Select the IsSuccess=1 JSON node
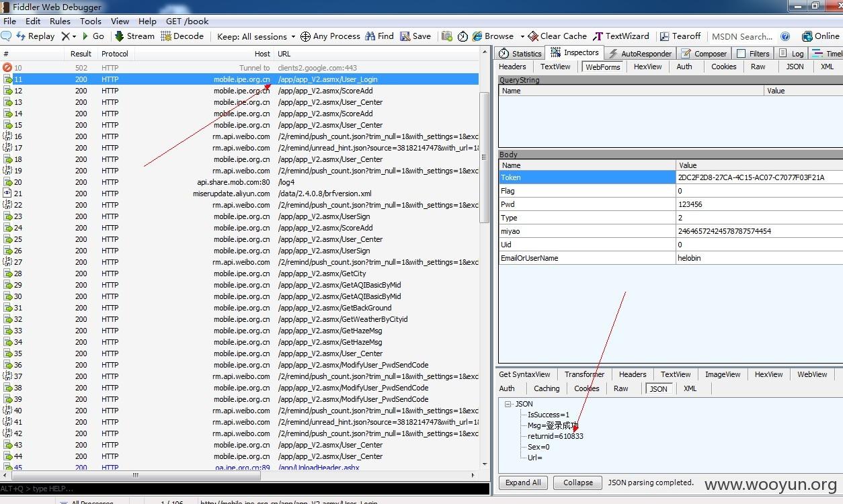 click(x=549, y=415)
